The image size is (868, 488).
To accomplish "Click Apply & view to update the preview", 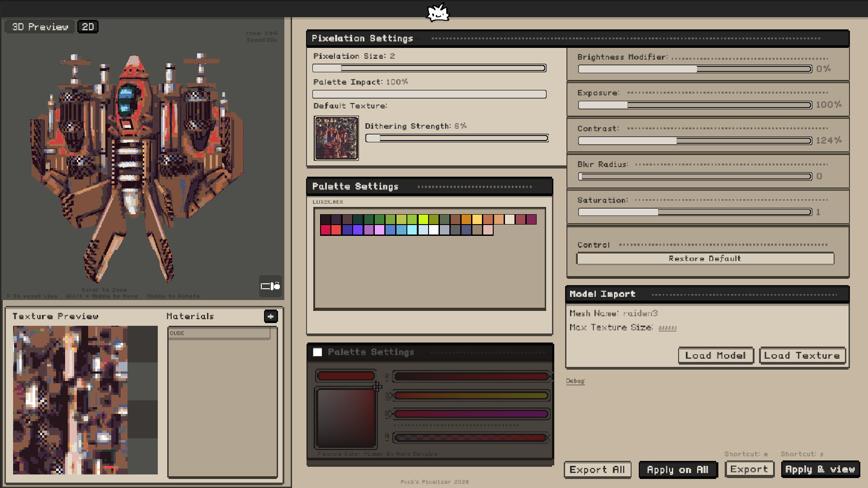I will (x=820, y=469).
